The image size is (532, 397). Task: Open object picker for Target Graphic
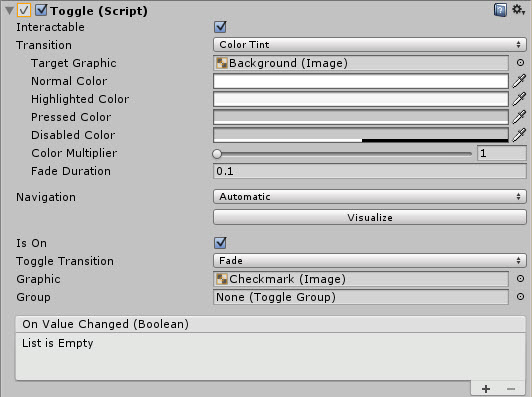pos(520,63)
